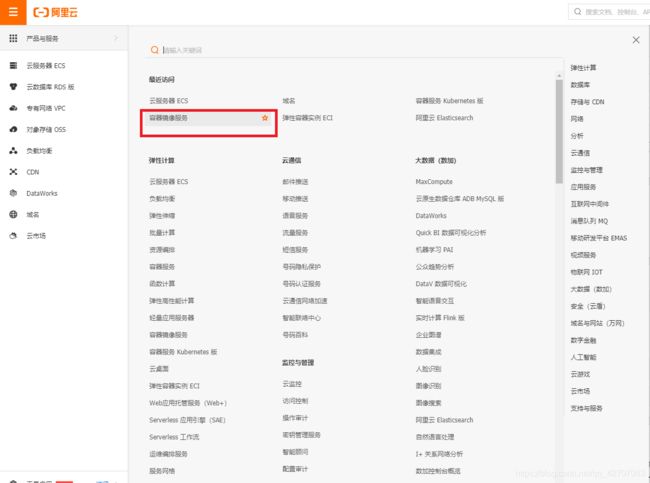Click the Alibaba Cloud logo
Screen dimensions: 650x483
tap(55, 12)
